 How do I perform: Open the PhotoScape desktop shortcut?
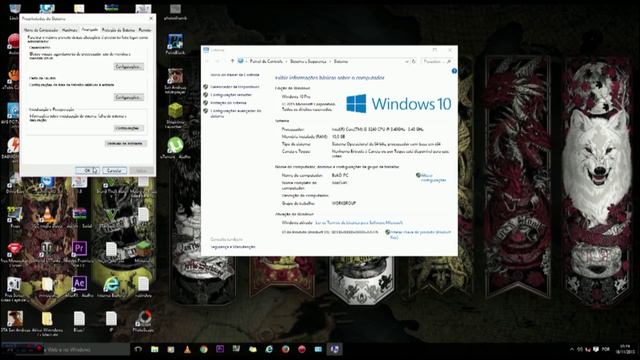(x=143, y=321)
